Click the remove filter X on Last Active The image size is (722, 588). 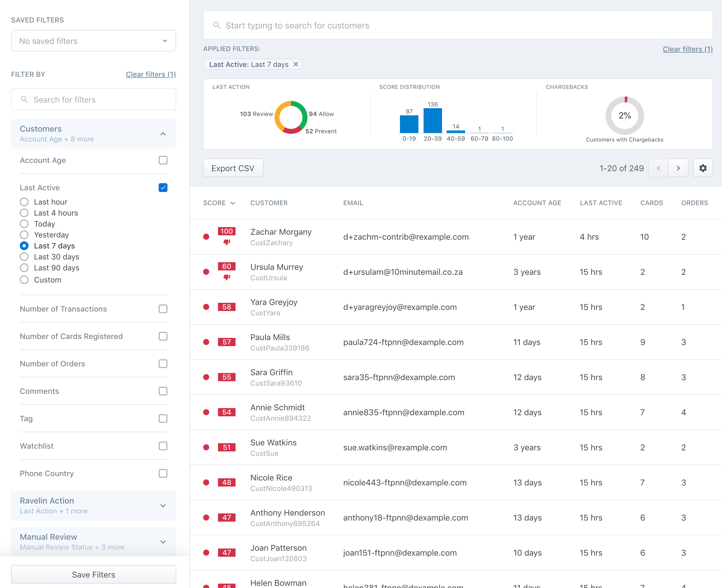(296, 64)
